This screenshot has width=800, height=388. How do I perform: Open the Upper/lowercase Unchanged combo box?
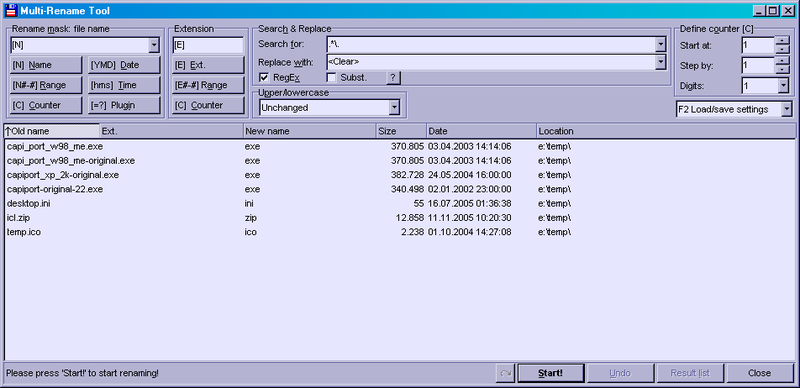coord(330,108)
